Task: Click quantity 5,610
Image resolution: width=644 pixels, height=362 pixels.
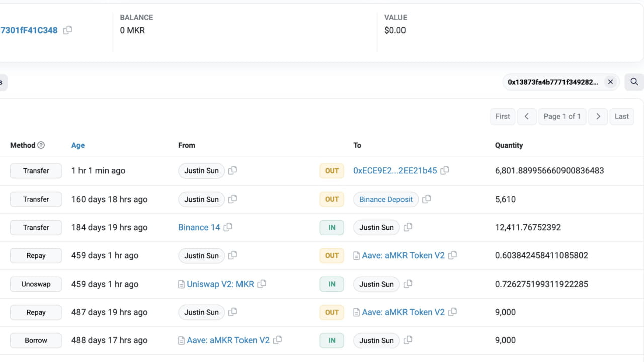Action: tap(505, 199)
